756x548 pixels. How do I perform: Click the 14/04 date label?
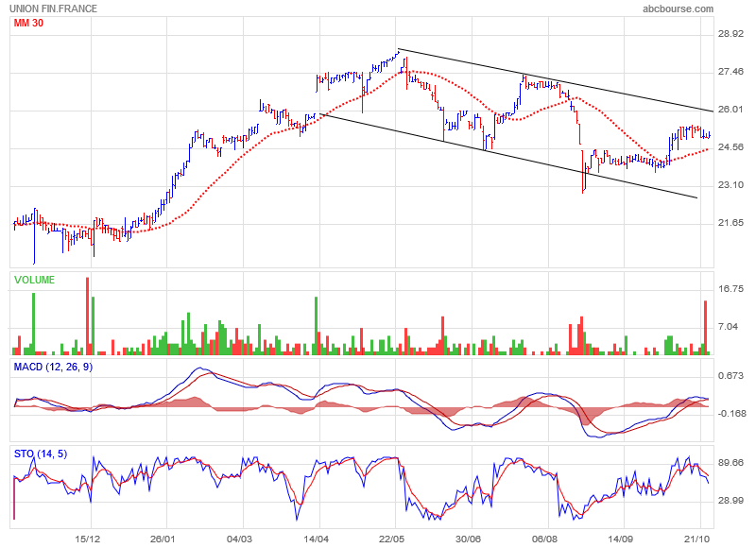click(x=316, y=539)
